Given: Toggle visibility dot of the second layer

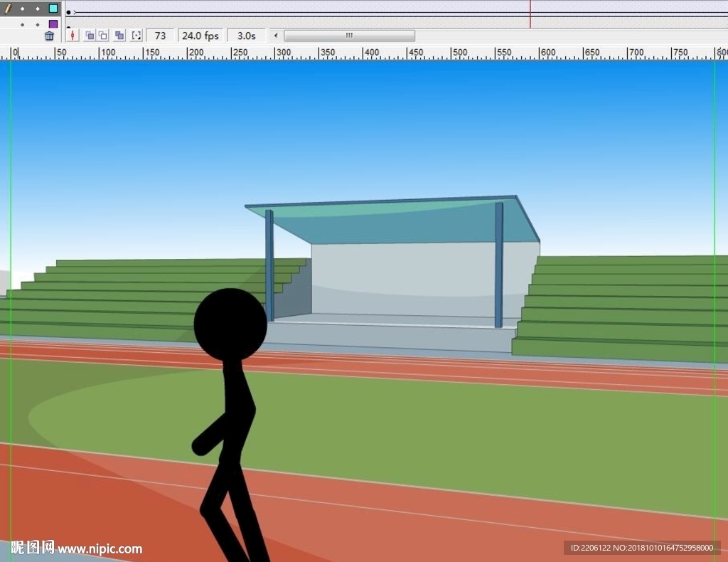Looking at the screenshot, I should pyautogui.click(x=22, y=25).
